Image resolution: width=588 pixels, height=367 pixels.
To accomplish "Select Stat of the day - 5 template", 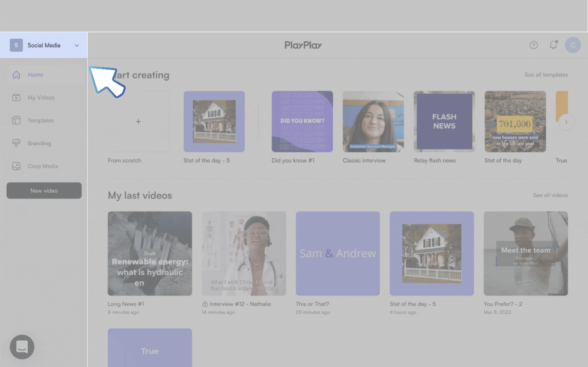I will point(214,121).
